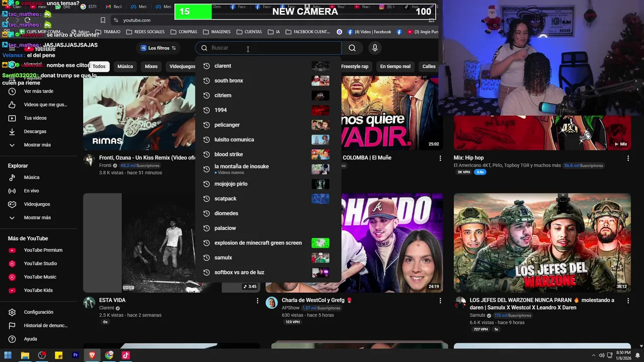The image size is (644, 362).
Task: Open 'Los filtros' extension dropdown
Action: 158,48
